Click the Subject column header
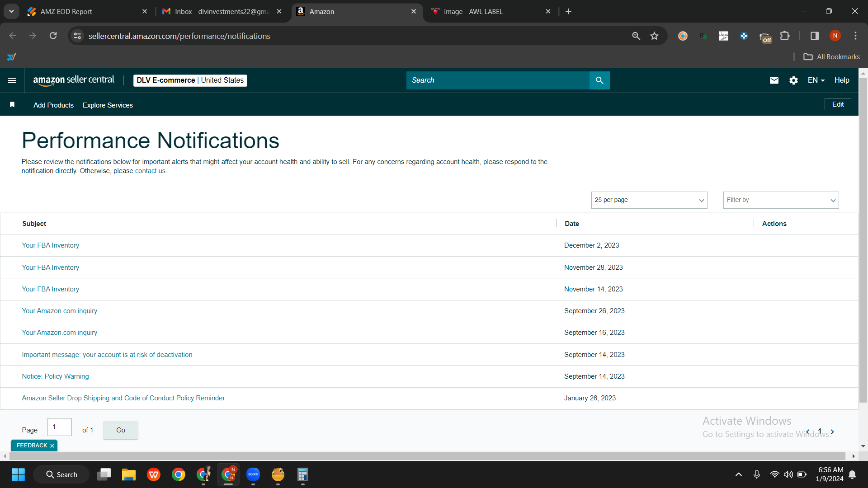868x488 pixels. coord(34,224)
